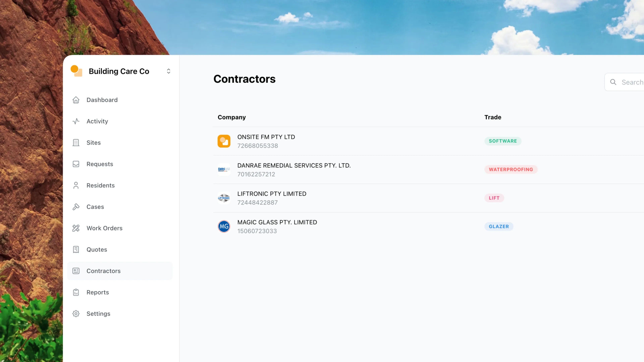This screenshot has height=362, width=644.
Task: Click the Activity waveform icon
Action: [76, 121]
